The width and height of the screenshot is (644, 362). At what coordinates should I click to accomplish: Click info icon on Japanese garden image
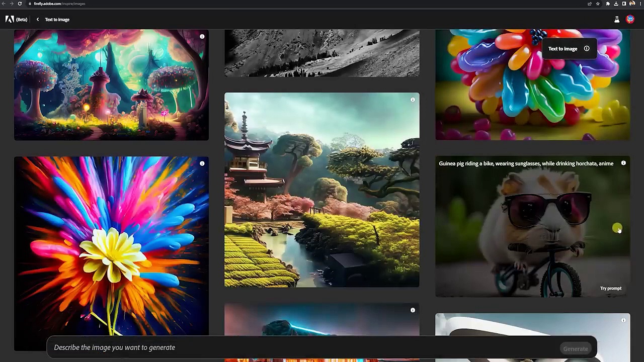pos(413,100)
